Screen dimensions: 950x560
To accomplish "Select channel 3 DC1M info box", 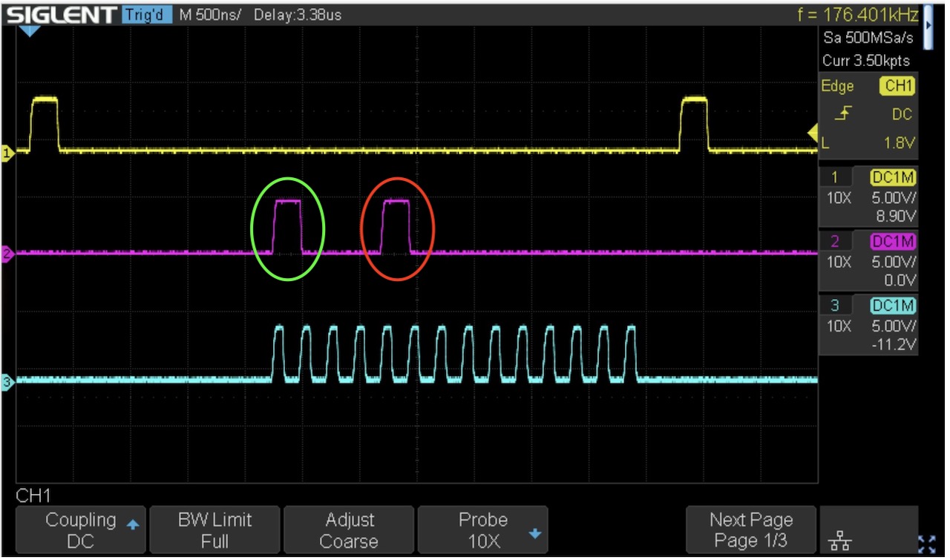I will [868, 324].
